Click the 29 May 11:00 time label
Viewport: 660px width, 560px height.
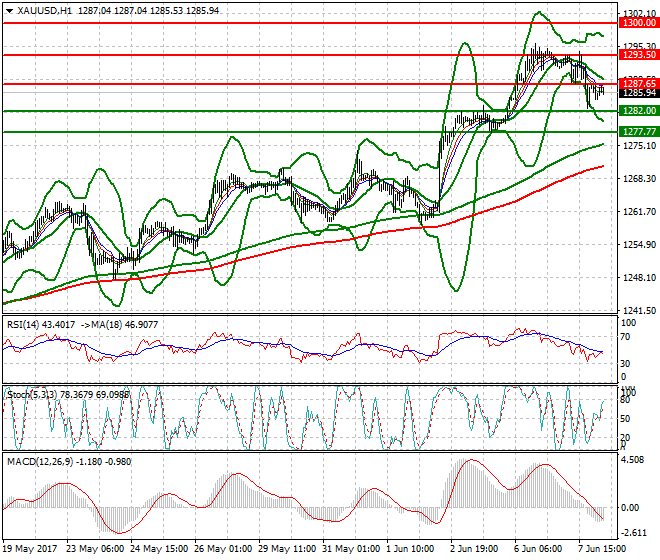(x=287, y=549)
